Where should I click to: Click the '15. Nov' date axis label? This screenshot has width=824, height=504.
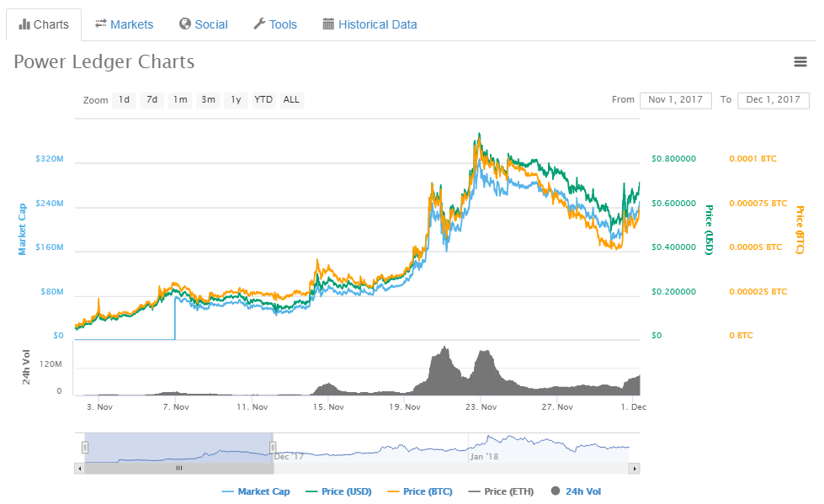tap(328, 406)
